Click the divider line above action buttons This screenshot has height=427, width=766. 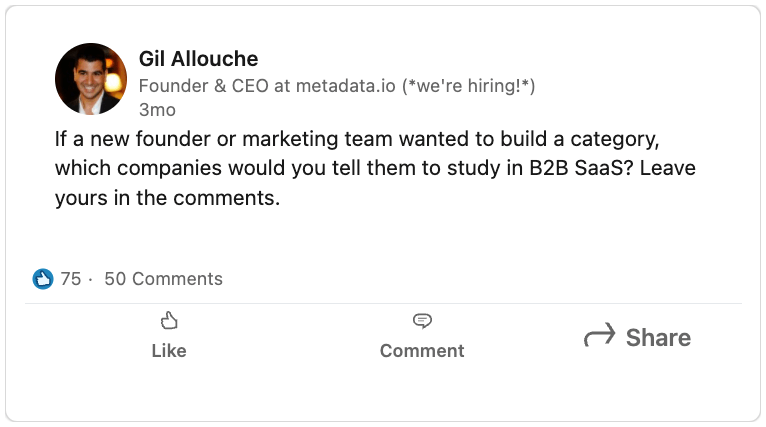(383, 303)
